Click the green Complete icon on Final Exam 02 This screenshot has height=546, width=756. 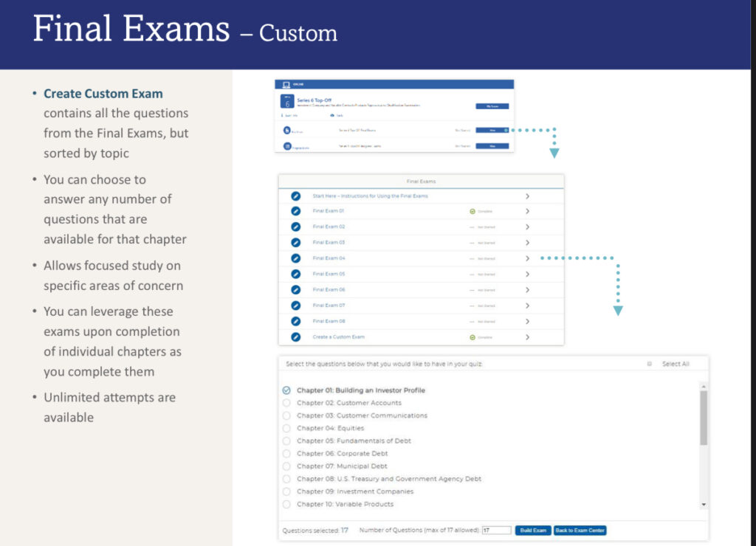[x=472, y=227]
